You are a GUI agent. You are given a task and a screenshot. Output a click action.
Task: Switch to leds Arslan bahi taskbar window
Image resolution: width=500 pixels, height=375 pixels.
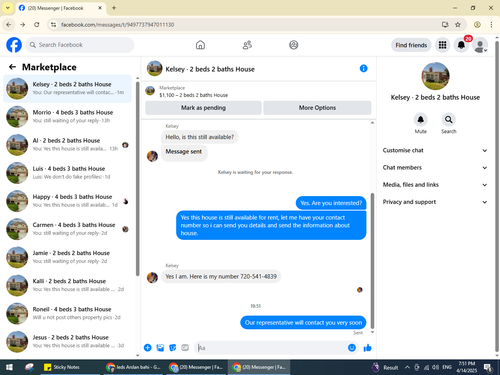point(133,367)
